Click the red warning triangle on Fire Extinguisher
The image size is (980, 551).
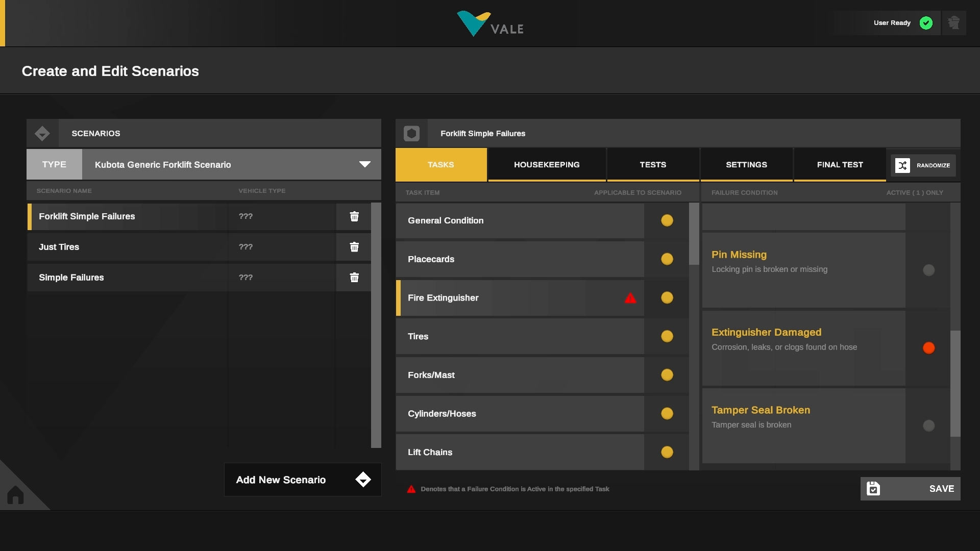[x=630, y=298]
